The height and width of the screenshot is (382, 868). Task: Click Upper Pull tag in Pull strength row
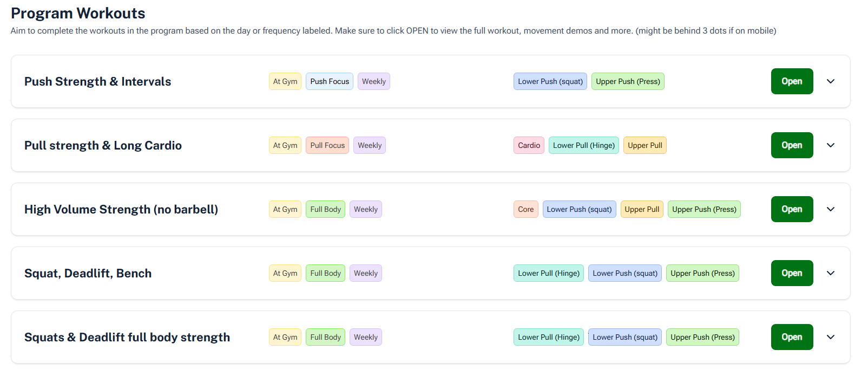point(645,145)
